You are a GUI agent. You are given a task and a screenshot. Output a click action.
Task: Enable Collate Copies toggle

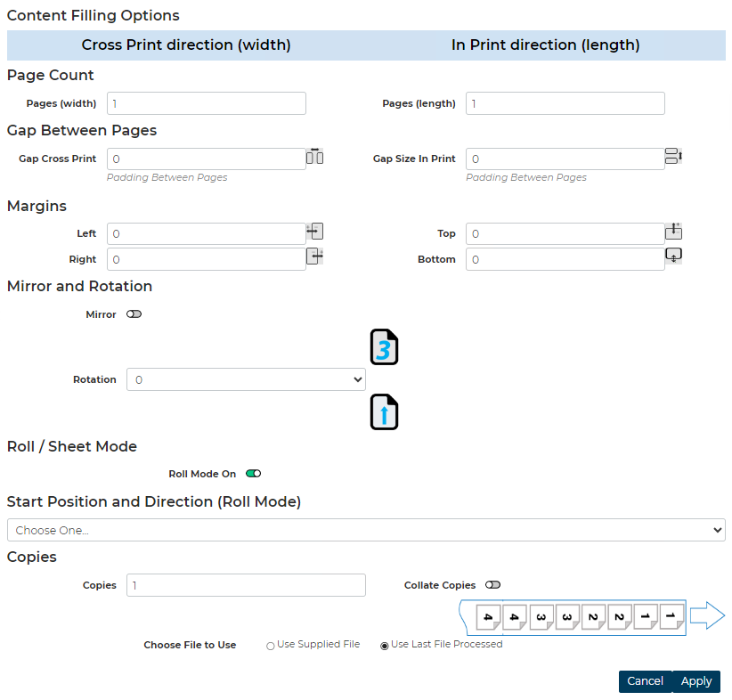click(493, 585)
